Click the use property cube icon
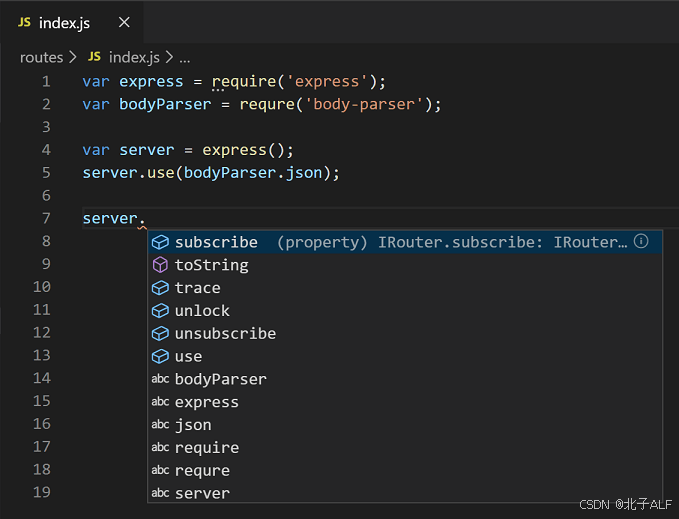Image resolution: width=679 pixels, height=519 pixels. click(160, 357)
